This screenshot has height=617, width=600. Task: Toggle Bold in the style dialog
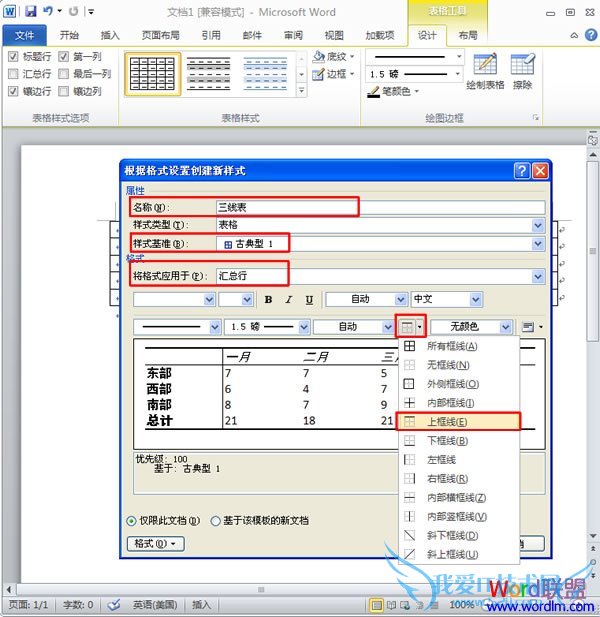[268, 299]
